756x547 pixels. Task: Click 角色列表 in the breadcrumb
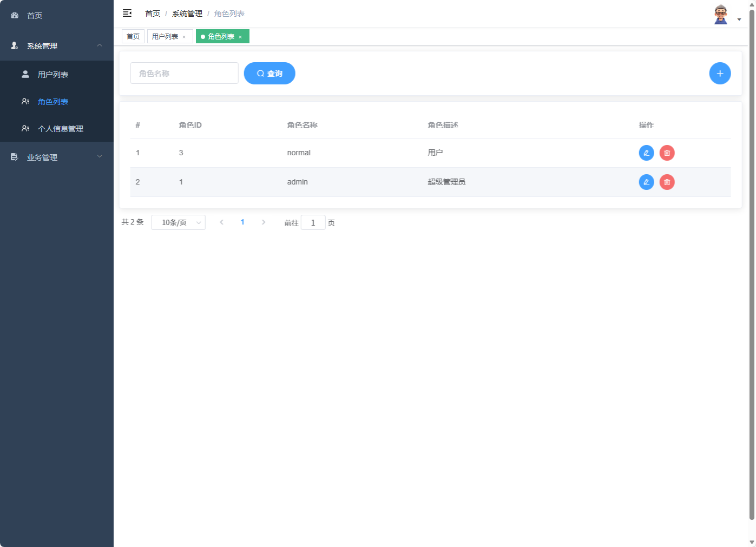pos(229,14)
